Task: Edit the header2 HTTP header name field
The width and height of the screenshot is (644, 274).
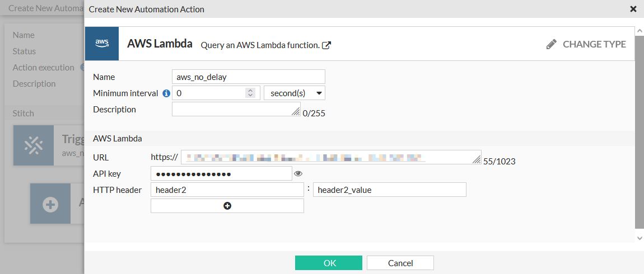Action: click(x=227, y=190)
